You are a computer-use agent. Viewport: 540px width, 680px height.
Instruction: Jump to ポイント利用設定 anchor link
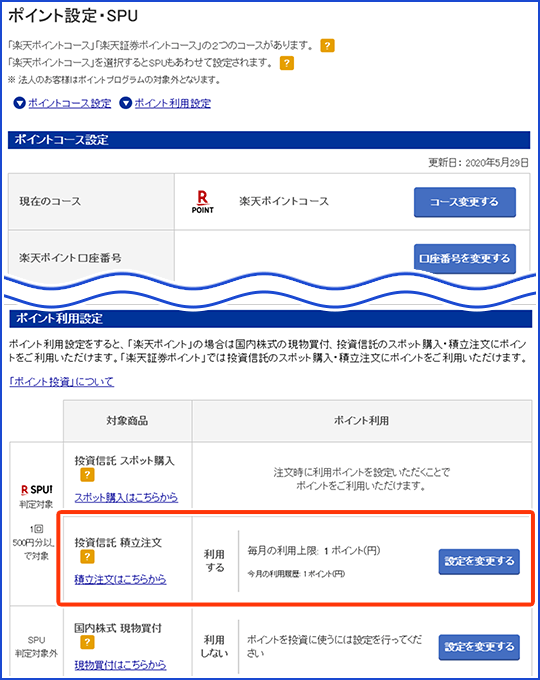[173, 103]
